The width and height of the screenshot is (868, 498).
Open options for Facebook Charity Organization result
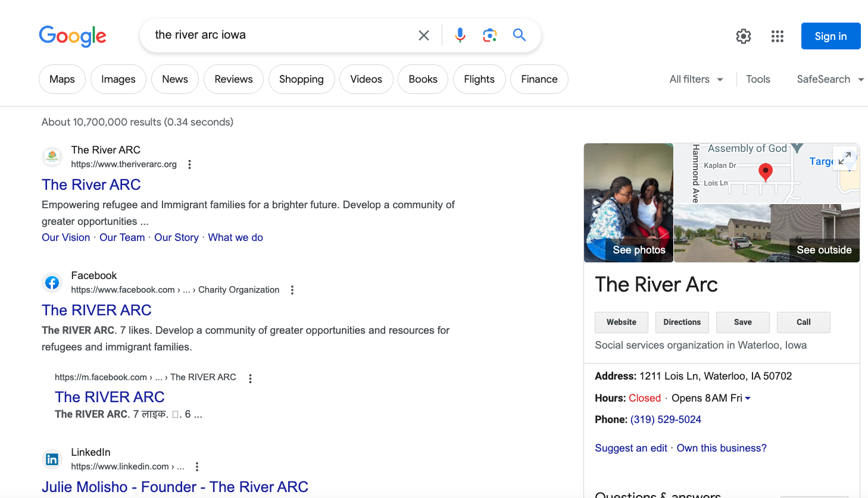292,290
